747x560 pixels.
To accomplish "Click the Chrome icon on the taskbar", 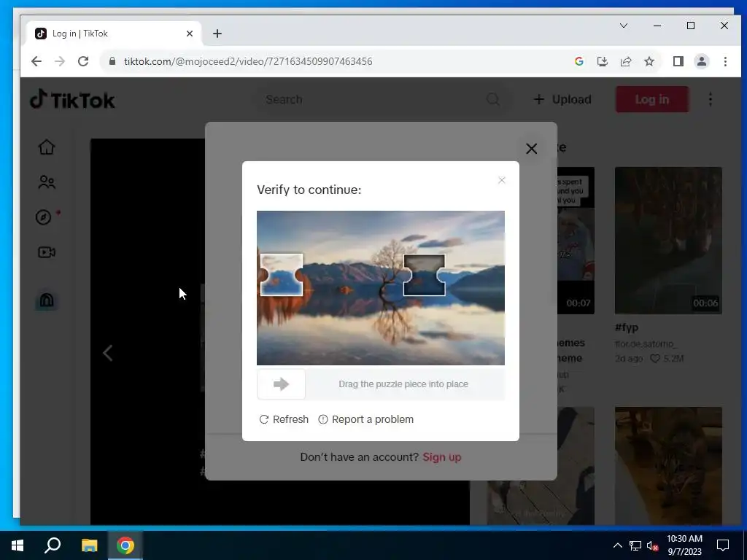I will (125, 545).
